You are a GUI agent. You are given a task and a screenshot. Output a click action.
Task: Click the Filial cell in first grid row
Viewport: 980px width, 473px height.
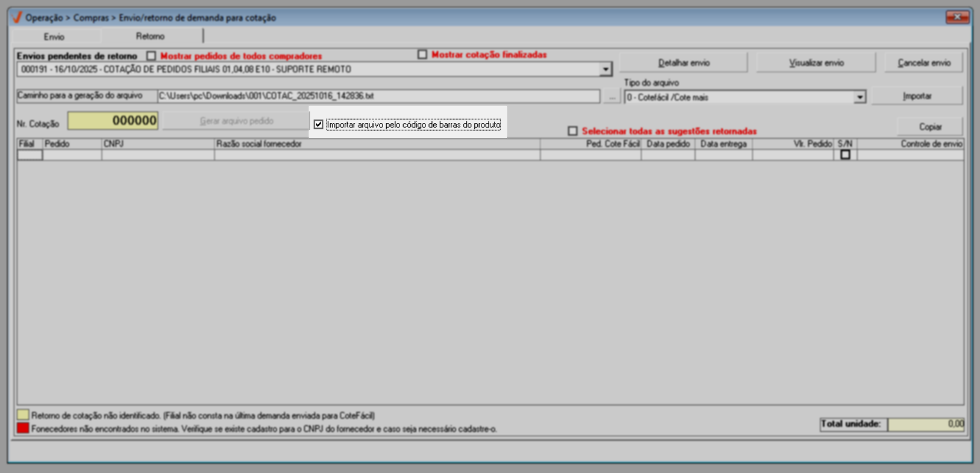pyautogui.click(x=30, y=155)
